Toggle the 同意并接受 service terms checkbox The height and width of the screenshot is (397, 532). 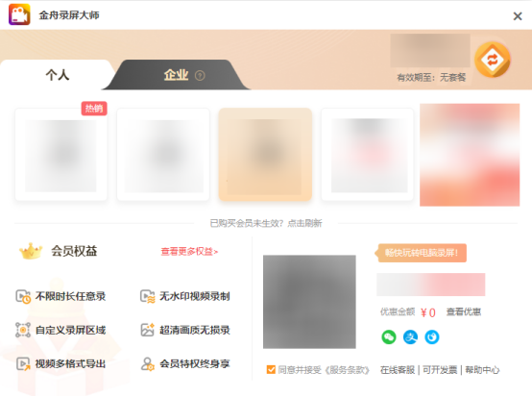(x=271, y=369)
